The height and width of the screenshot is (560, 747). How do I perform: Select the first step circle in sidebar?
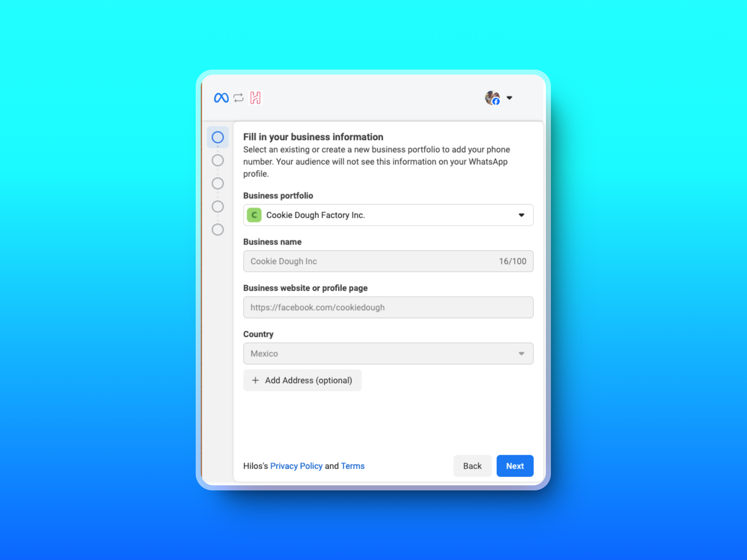217,137
